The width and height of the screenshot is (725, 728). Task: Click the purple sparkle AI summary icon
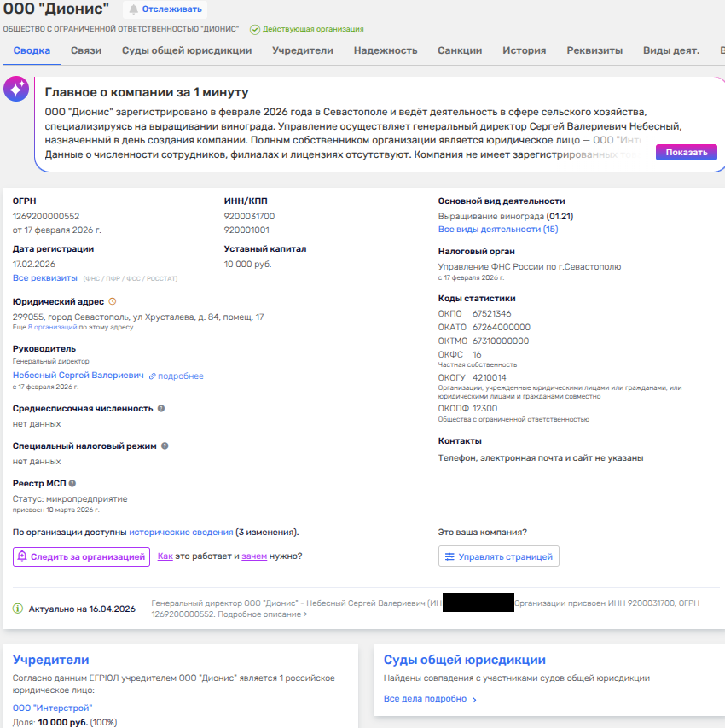point(16,89)
